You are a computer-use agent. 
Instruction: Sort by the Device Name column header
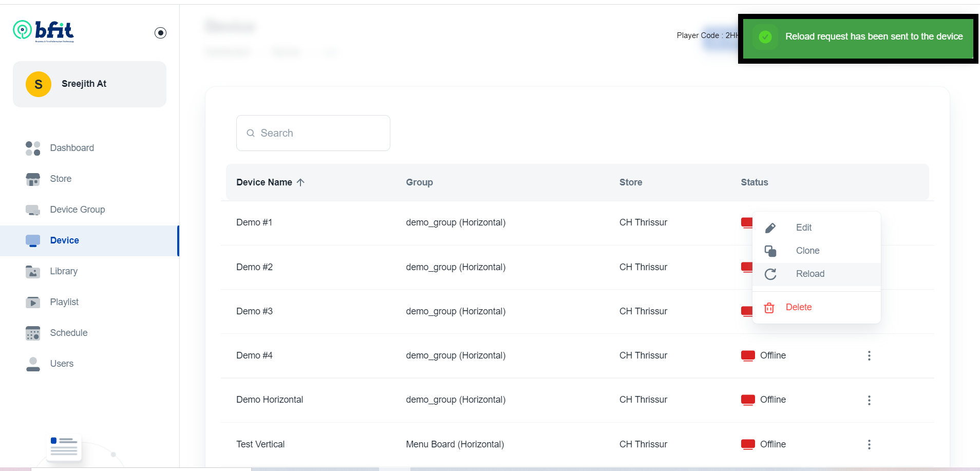tap(264, 182)
